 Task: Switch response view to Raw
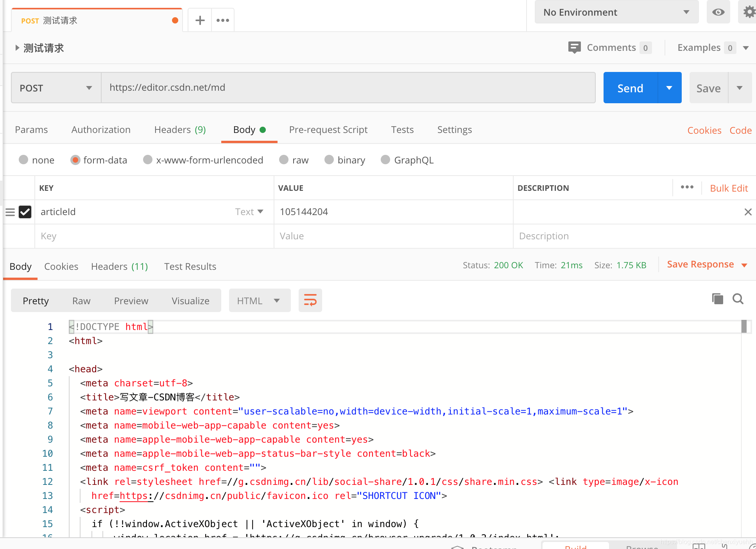tap(81, 301)
